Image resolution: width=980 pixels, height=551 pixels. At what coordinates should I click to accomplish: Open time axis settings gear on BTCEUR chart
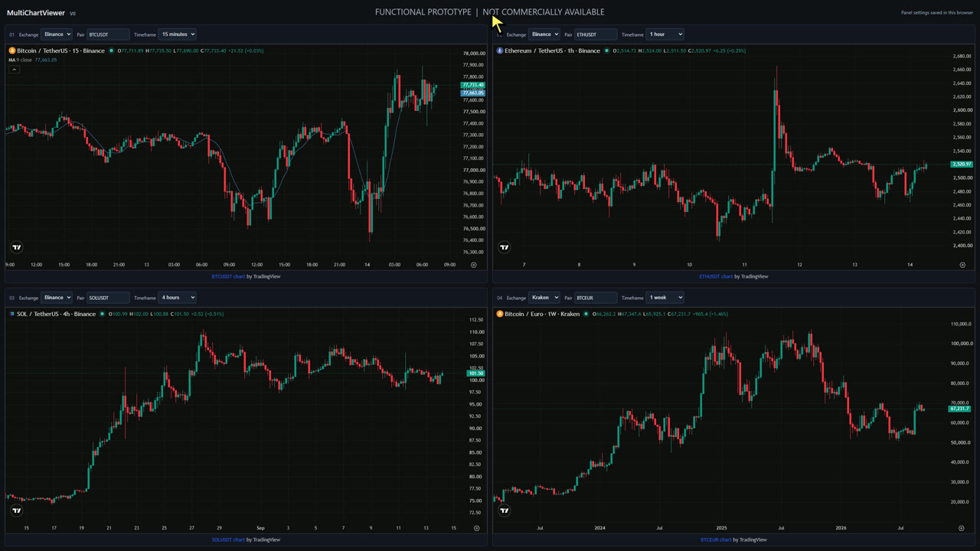tap(962, 528)
